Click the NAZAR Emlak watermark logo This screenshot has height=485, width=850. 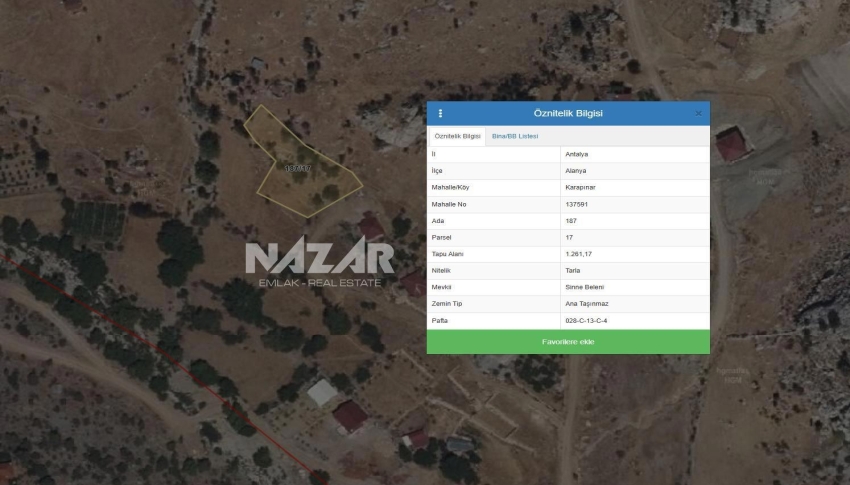click(x=319, y=263)
